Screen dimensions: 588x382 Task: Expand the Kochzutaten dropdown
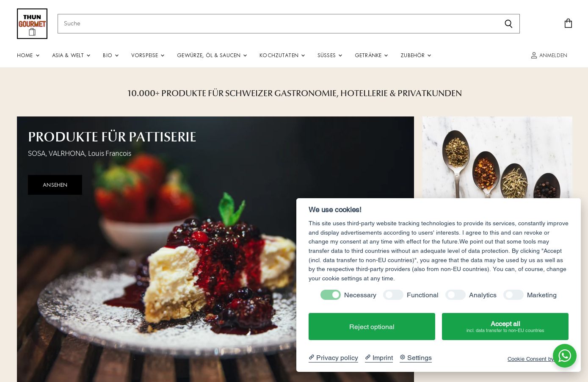(x=282, y=55)
